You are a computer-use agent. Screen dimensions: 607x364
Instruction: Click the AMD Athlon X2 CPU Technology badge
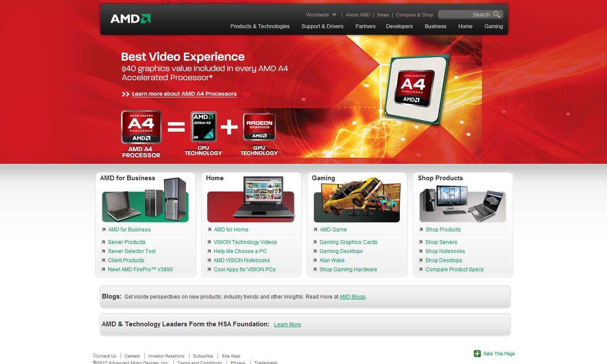coord(204,127)
